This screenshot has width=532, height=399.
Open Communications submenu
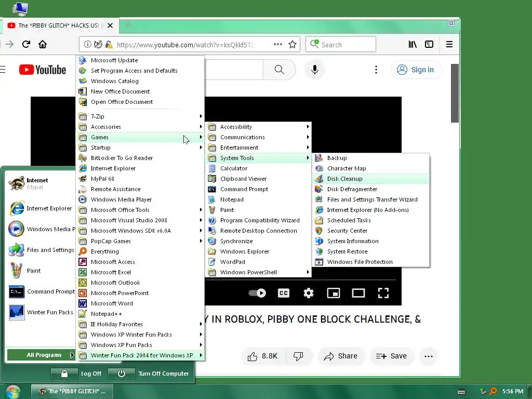(x=258, y=137)
